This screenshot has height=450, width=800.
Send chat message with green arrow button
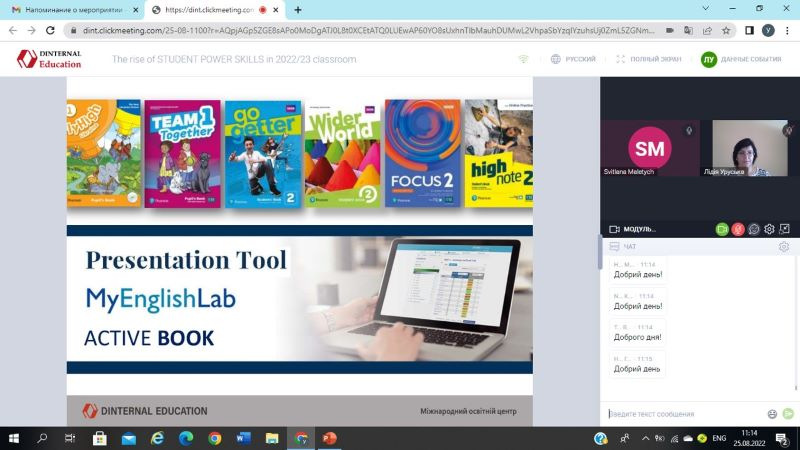(788, 413)
